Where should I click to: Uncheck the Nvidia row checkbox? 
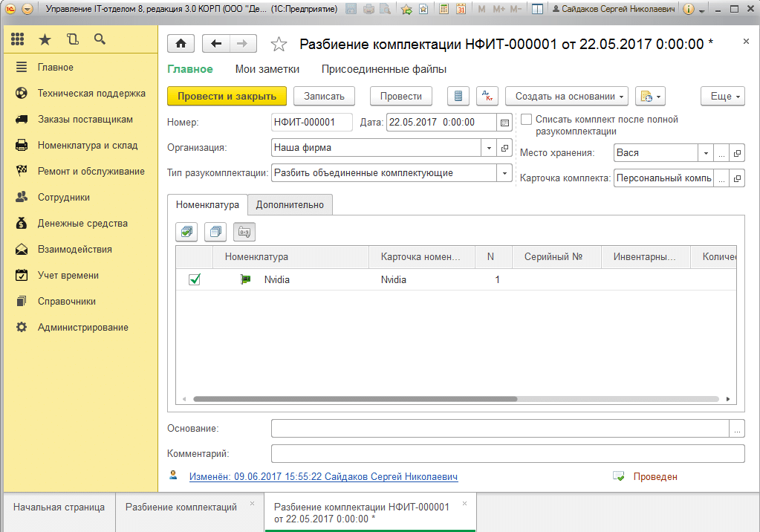(195, 280)
